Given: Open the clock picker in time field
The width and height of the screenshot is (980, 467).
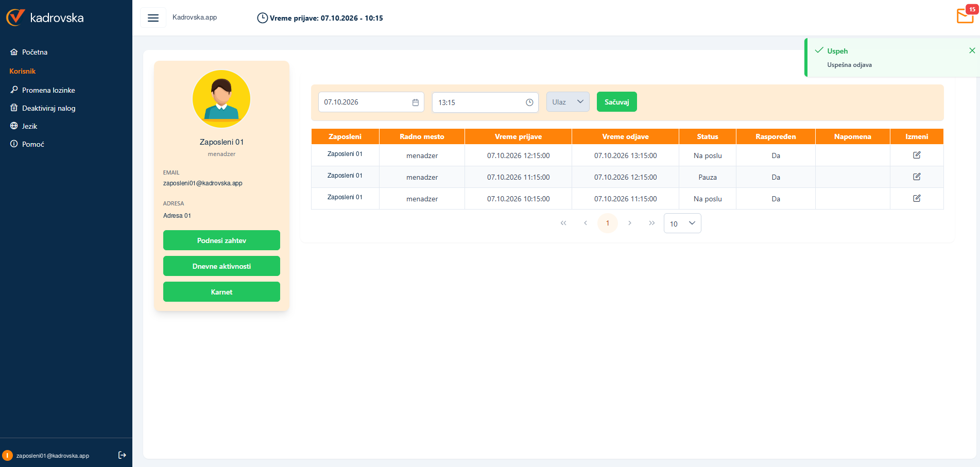Looking at the screenshot, I should pos(529,102).
